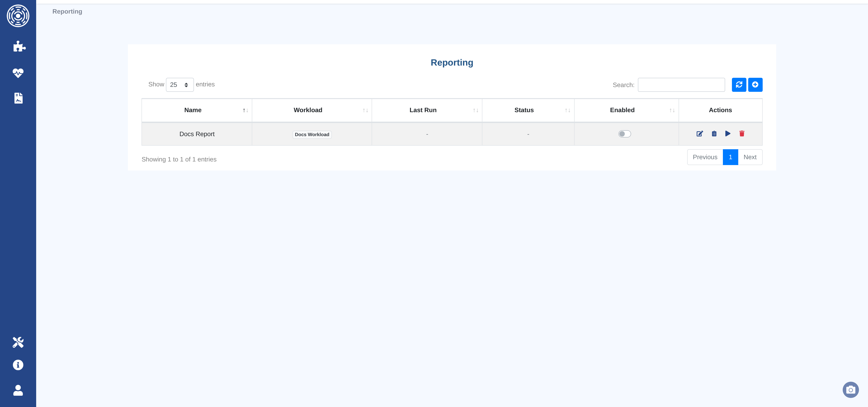Screen dimensions: 868x407
Task: Click the refresh reports button
Action: click(x=739, y=85)
